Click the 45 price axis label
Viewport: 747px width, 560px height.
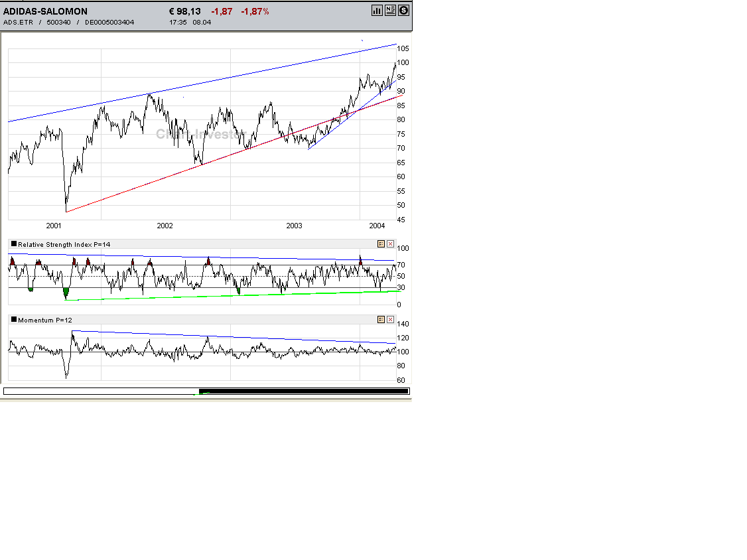pos(401,220)
